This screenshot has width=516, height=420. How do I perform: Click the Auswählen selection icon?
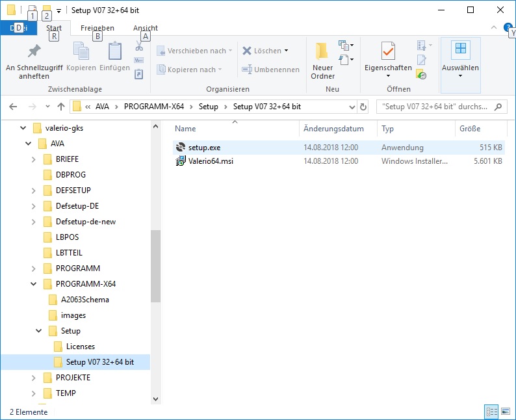[460, 50]
